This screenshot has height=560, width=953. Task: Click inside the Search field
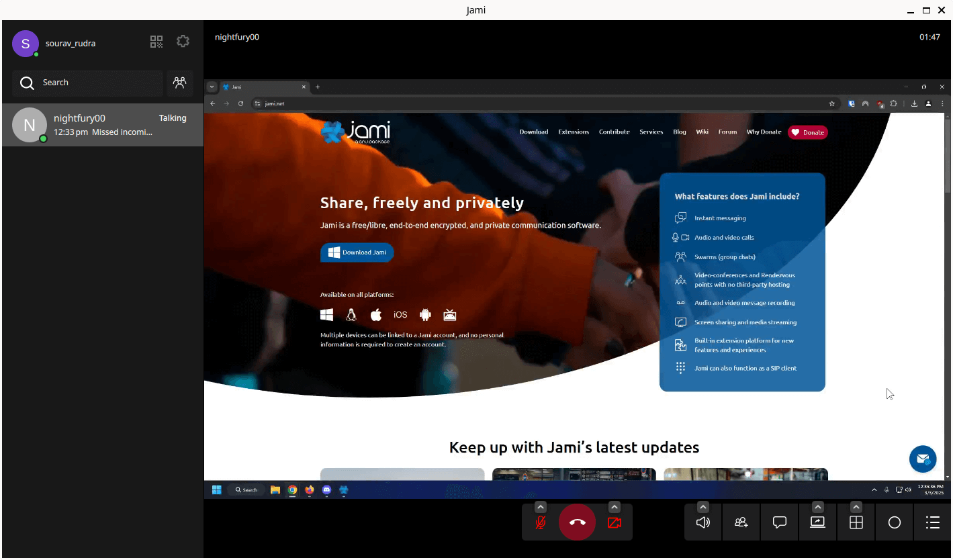click(87, 83)
